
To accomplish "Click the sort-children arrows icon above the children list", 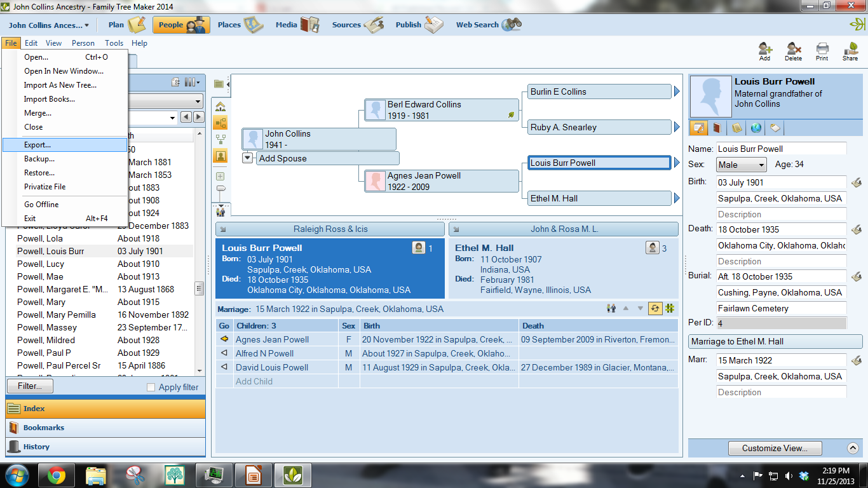I will [x=626, y=308].
